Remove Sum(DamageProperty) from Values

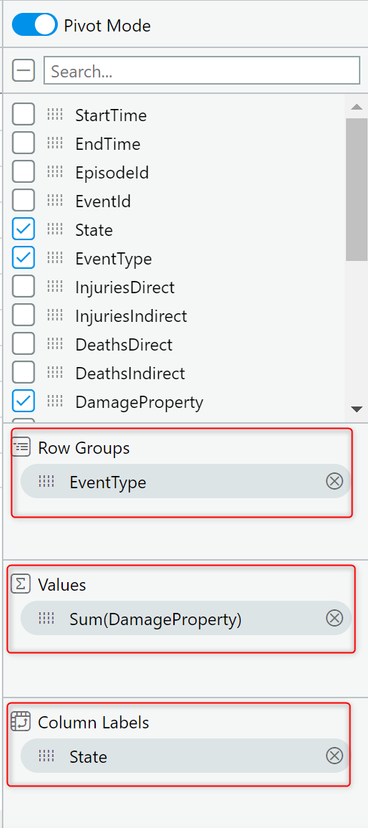pos(334,618)
